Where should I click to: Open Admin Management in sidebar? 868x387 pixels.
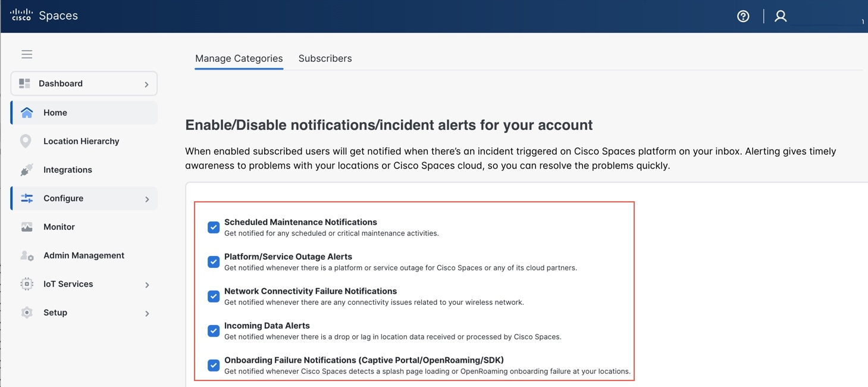tap(84, 255)
